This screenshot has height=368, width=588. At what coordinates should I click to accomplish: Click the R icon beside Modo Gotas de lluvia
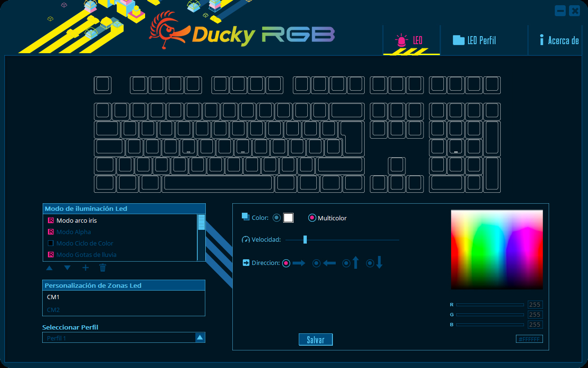(x=51, y=255)
